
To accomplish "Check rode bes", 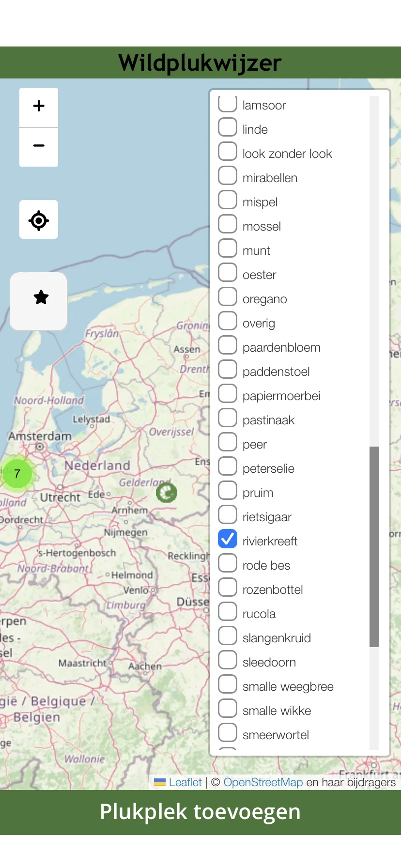I will click(228, 563).
